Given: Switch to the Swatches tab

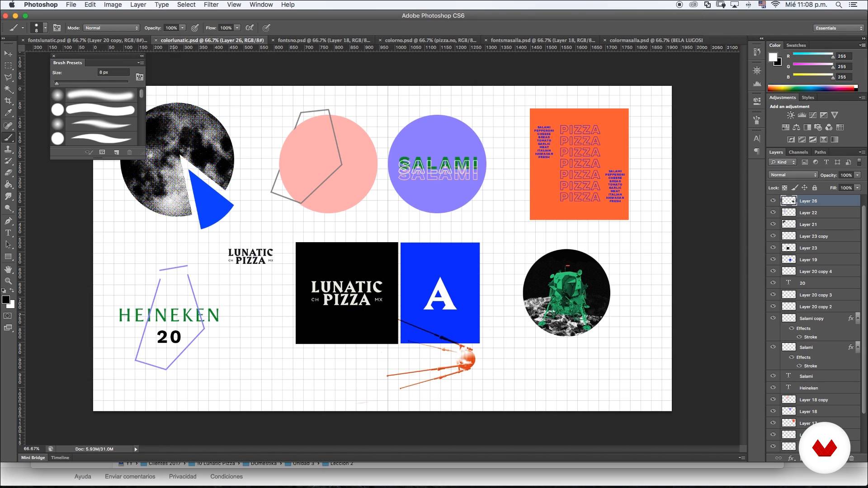Looking at the screenshot, I should pos(796,45).
